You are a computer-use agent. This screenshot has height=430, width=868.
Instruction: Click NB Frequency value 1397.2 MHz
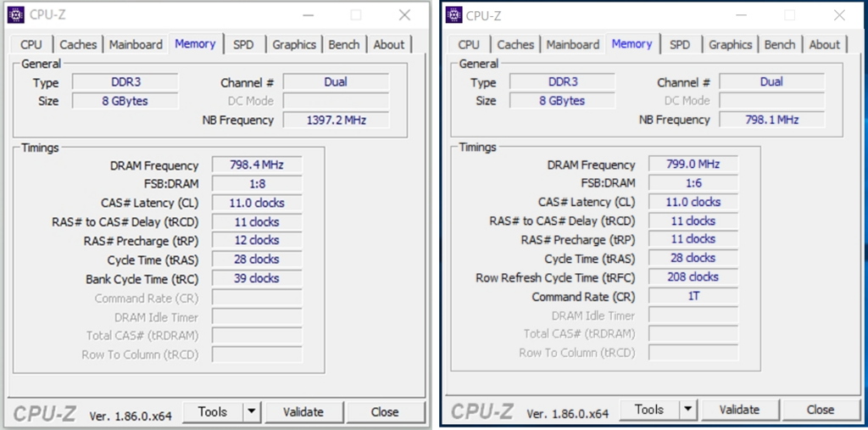pos(336,120)
